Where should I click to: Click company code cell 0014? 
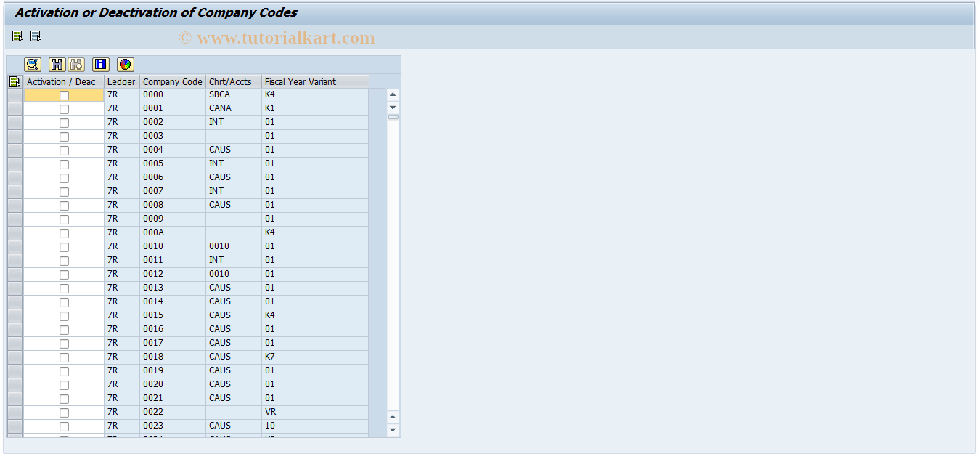tap(173, 302)
